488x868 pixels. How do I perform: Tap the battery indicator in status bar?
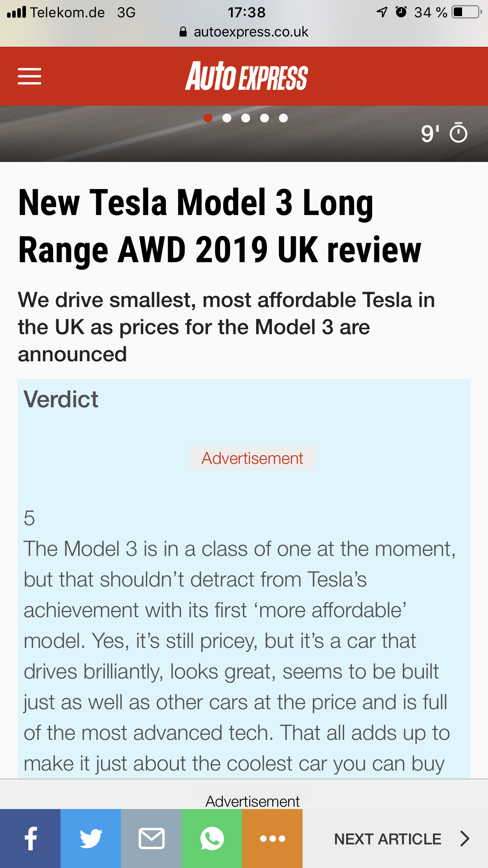pyautogui.click(x=466, y=12)
